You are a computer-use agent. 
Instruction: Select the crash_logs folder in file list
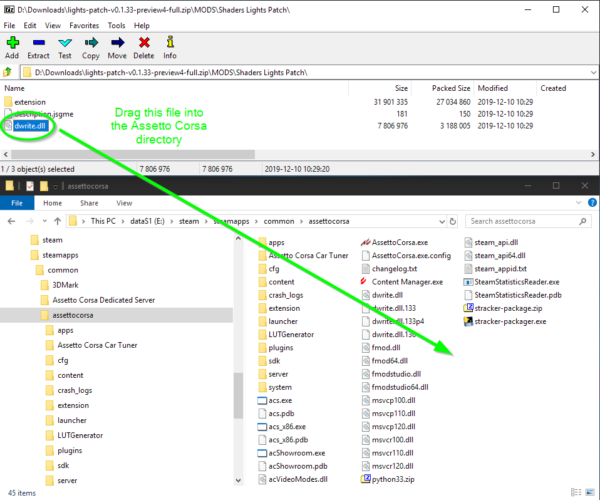(281, 295)
